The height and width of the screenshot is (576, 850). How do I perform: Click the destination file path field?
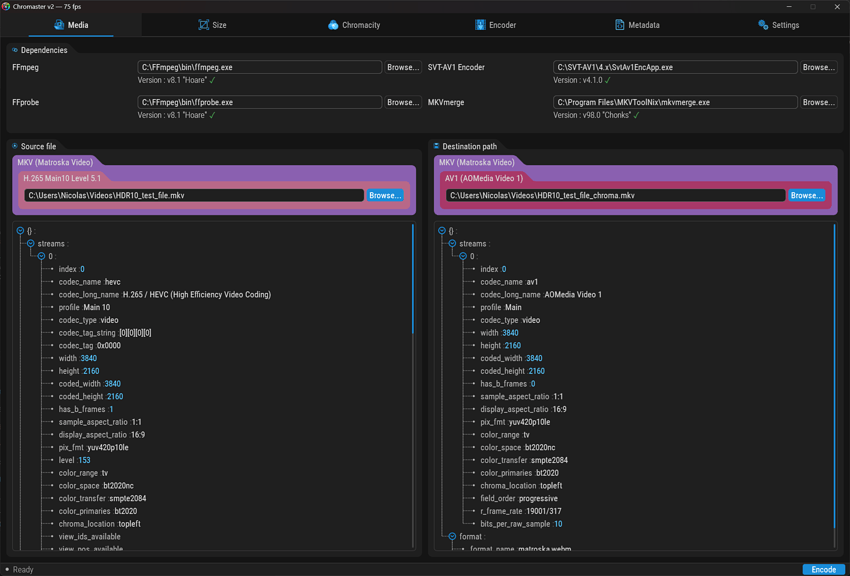616,195
